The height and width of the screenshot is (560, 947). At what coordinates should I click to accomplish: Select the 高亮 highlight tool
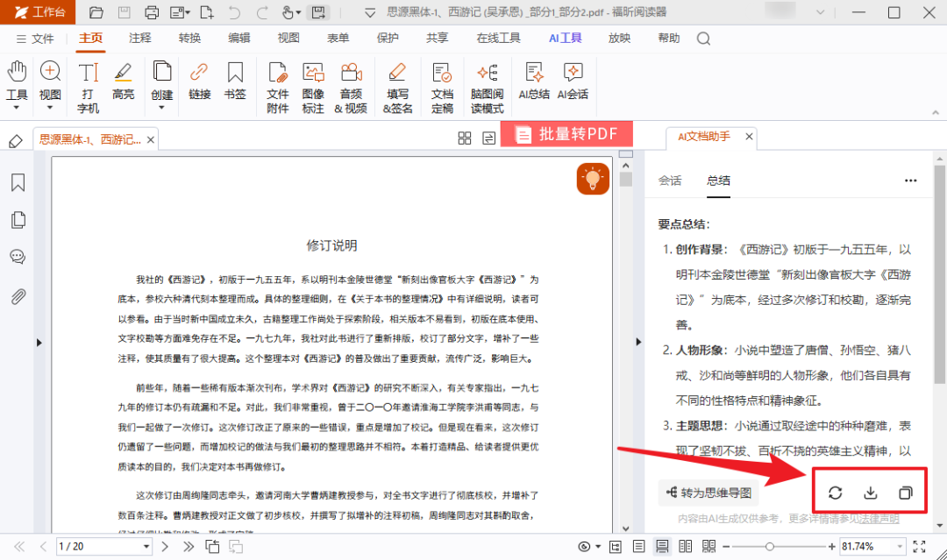123,81
